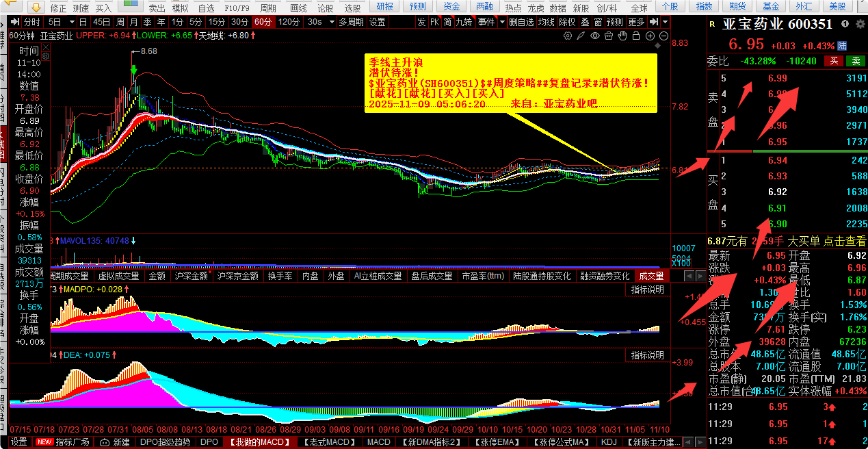Open stock panel settings gear
868x449 pixels.
[x=860, y=24]
